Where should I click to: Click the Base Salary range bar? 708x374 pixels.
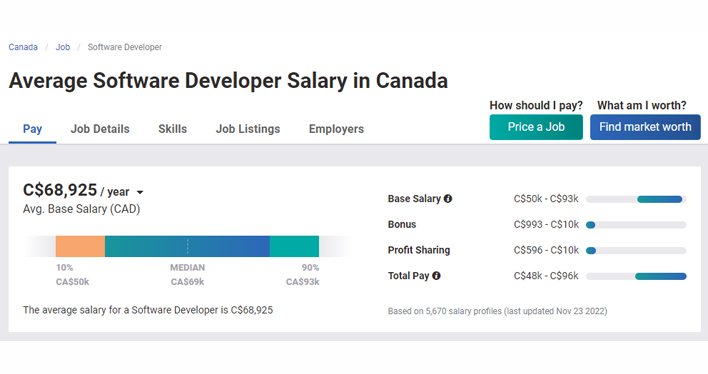[636, 199]
